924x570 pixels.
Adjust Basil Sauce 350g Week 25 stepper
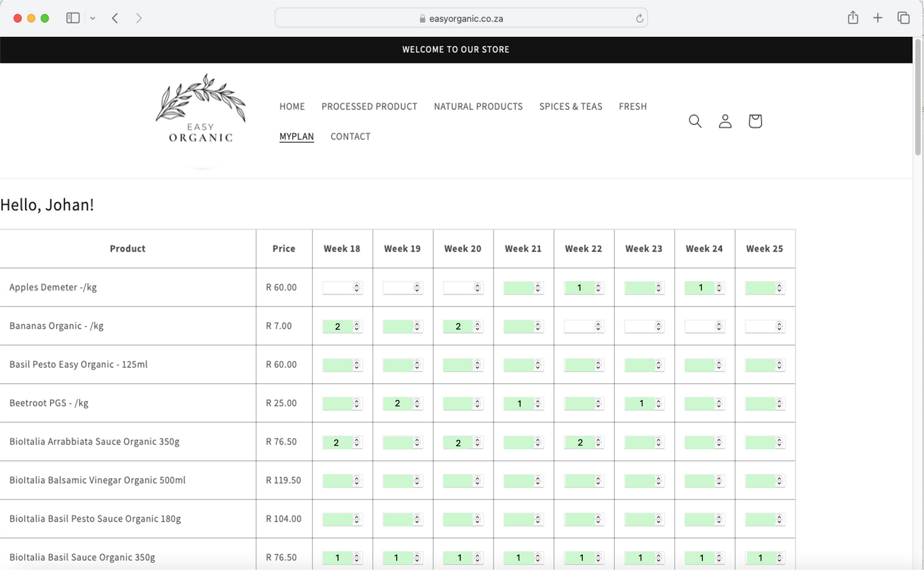pyautogui.click(x=779, y=558)
